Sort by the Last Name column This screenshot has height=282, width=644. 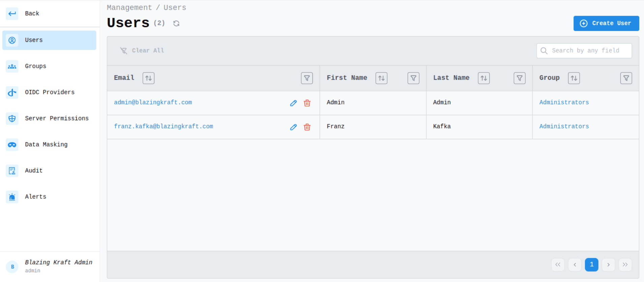[x=484, y=78]
